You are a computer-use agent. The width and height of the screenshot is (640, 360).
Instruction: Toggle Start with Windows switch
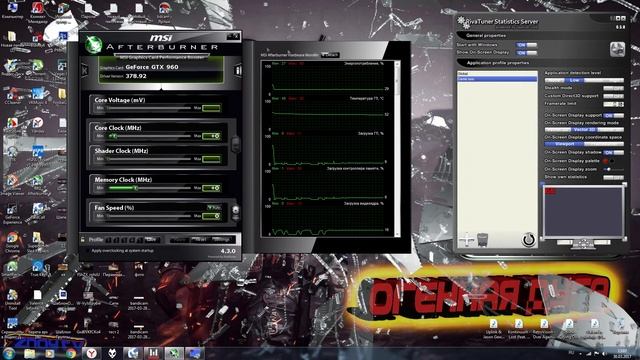[526, 45]
